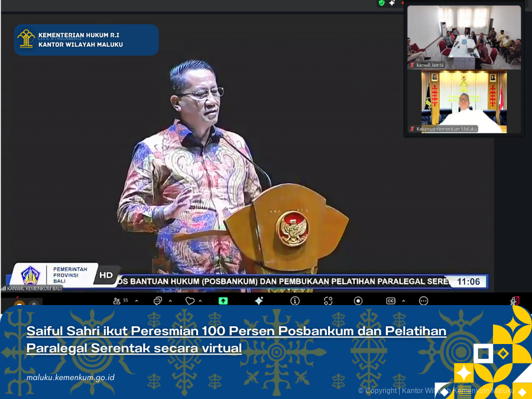This screenshot has width=532, height=399.
Task: Click the green security shield at the top
Action: (381, 3)
